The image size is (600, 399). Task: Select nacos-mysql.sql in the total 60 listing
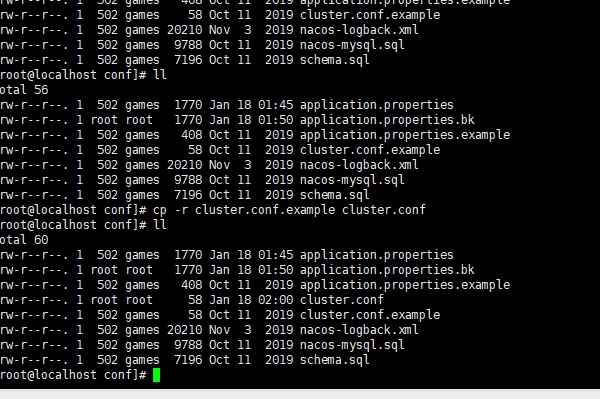point(352,345)
